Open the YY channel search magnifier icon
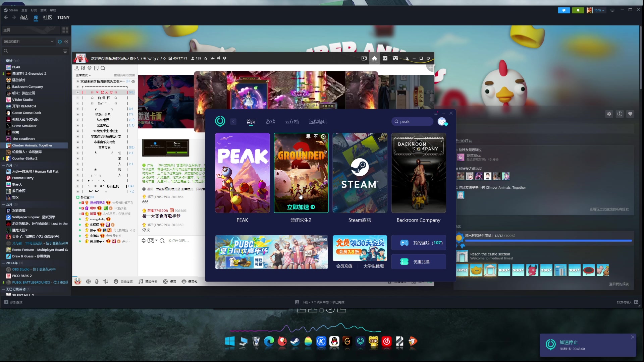The image size is (644, 362). point(103,68)
